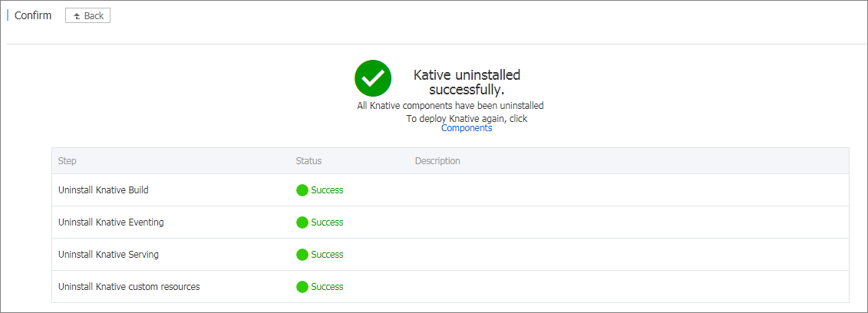Click green status dot for Knative Eventing
This screenshot has height=313, width=868.
(x=302, y=222)
